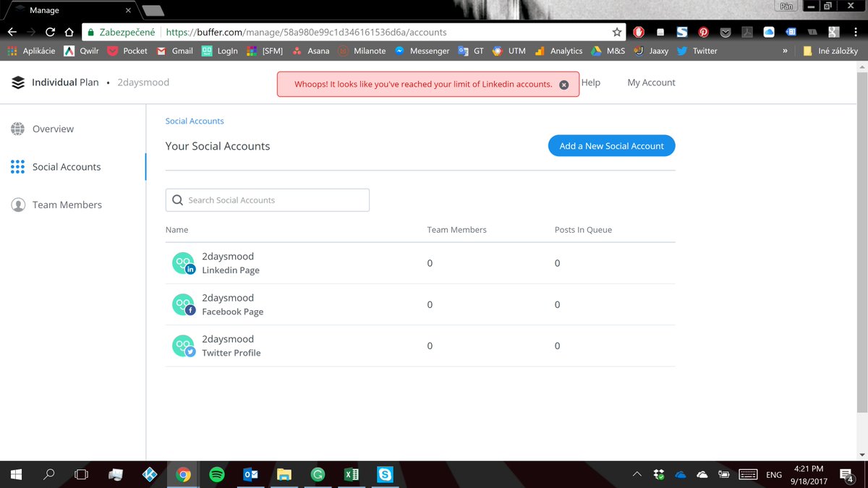Open Iné záložky bookmarks folder
The image size is (868, 488).
(x=830, y=51)
